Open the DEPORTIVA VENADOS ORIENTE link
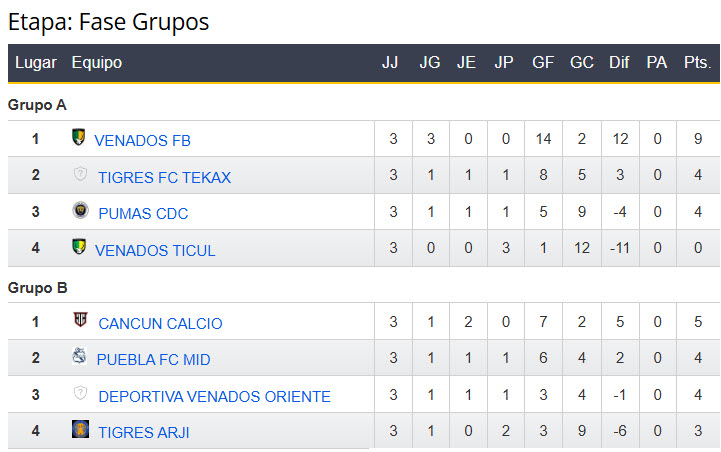The width and height of the screenshot is (721, 452). pos(214,397)
